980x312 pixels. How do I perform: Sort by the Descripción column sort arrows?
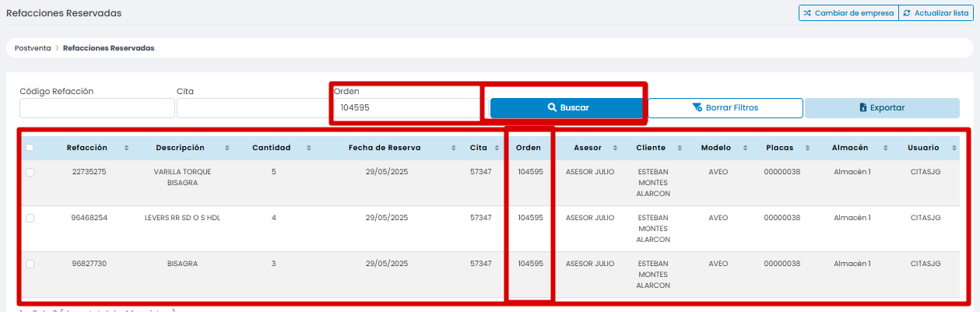click(x=227, y=148)
